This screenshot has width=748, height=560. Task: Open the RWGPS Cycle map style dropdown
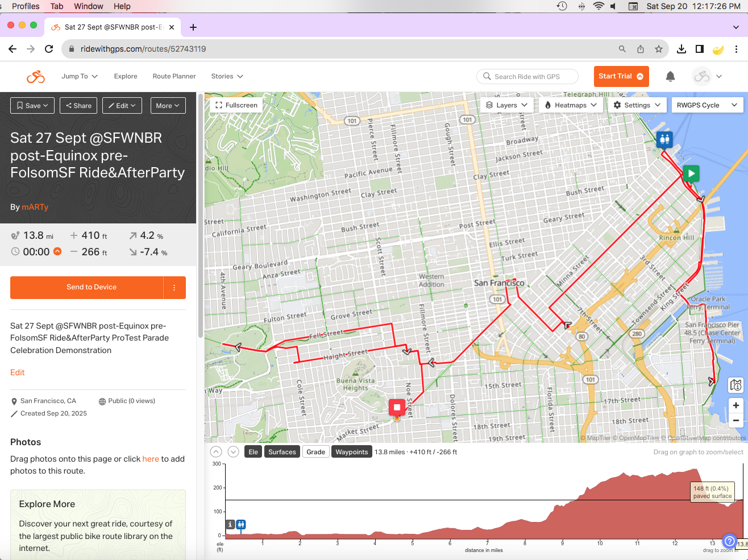[x=707, y=105]
